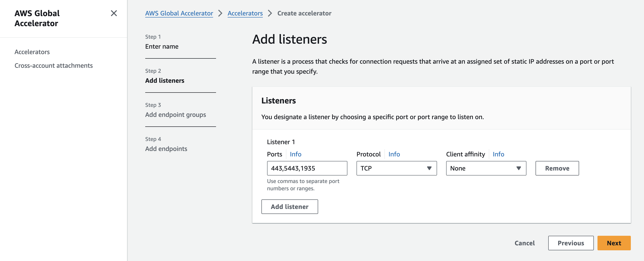Go to Accelerators breadcrumb link

[245, 13]
